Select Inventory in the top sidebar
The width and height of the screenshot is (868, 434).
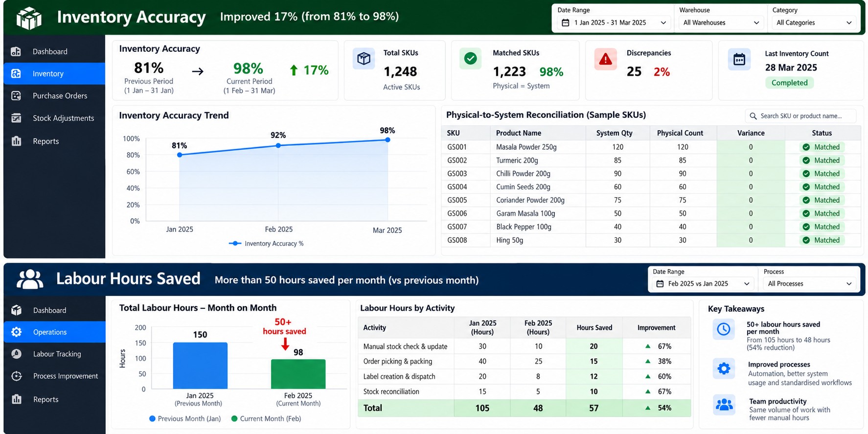pos(54,73)
